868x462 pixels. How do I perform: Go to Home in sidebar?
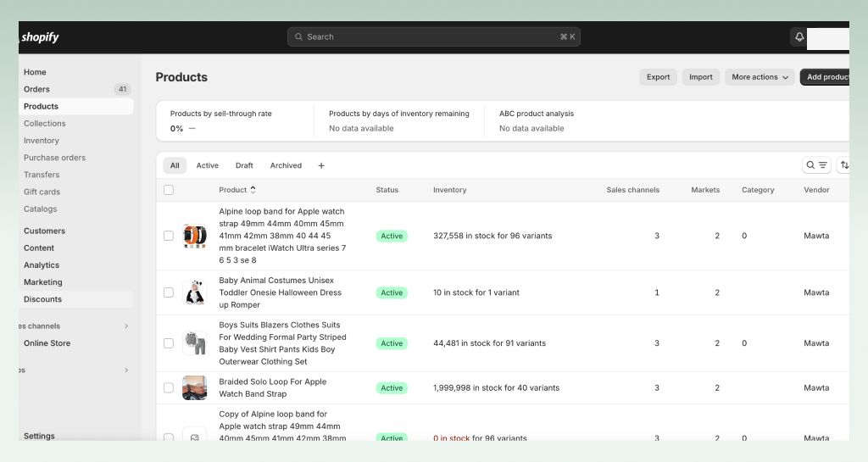(x=35, y=72)
